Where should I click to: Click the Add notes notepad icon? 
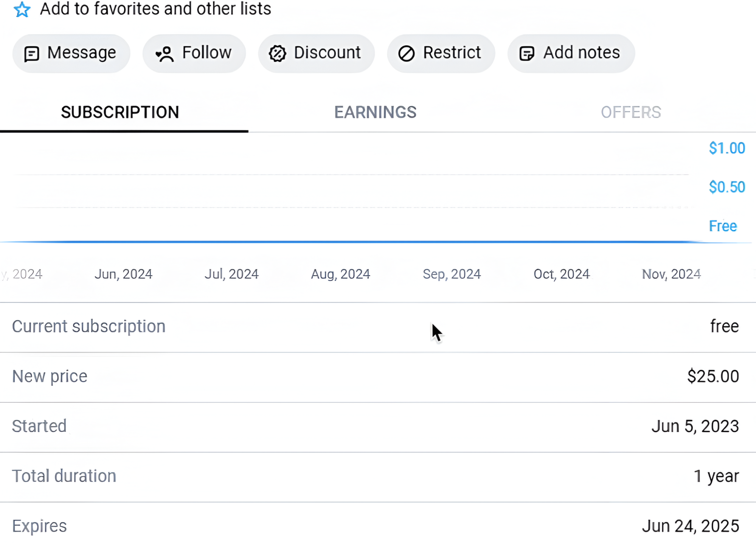tap(527, 53)
